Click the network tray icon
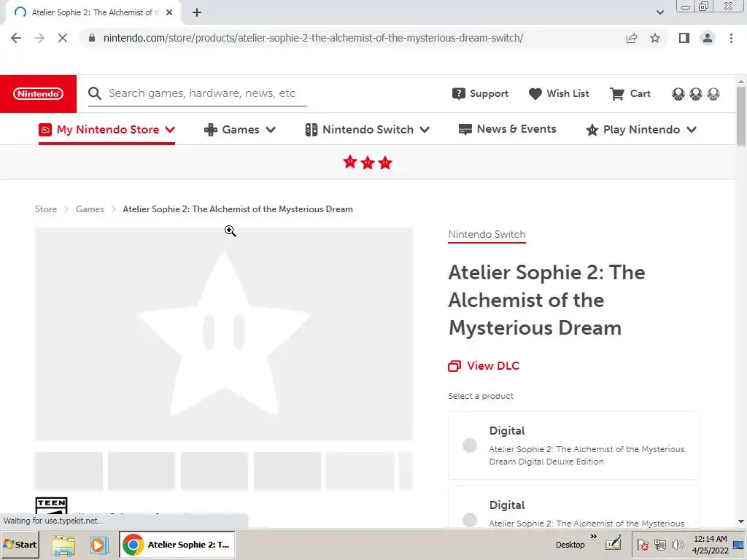 (x=659, y=545)
